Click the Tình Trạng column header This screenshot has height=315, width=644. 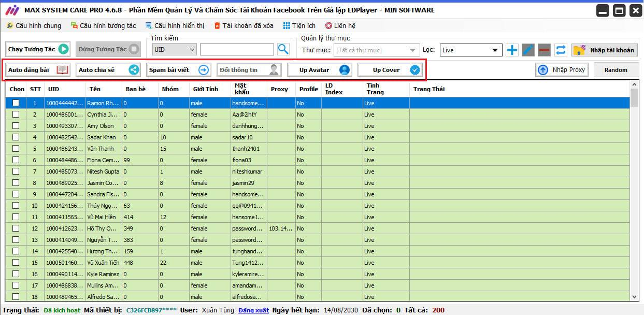[386, 89]
